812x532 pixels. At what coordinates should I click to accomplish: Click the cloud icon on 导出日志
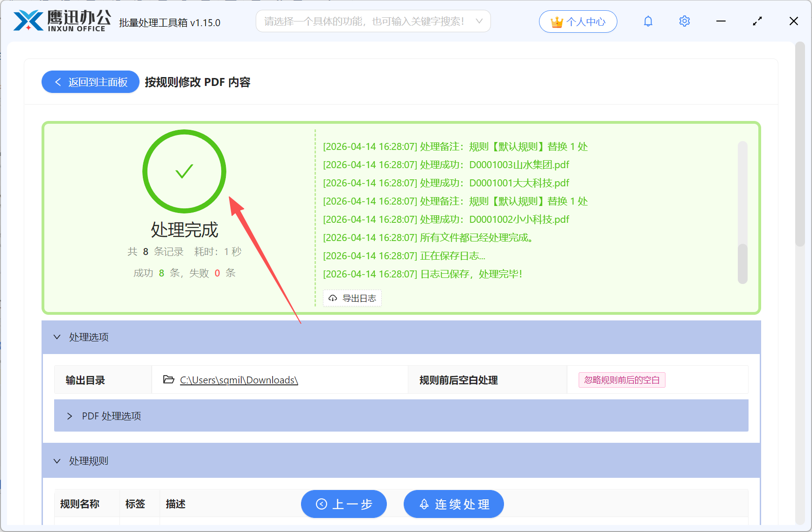click(x=333, y=298)
